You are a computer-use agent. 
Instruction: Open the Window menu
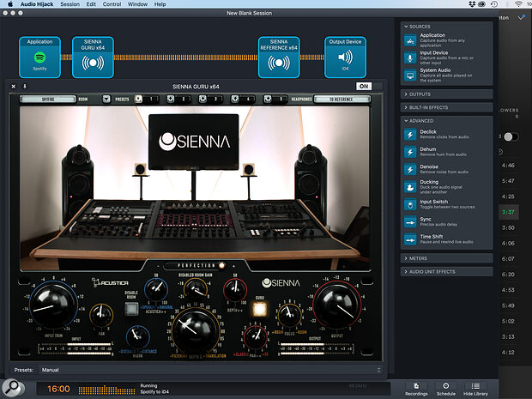137,4
